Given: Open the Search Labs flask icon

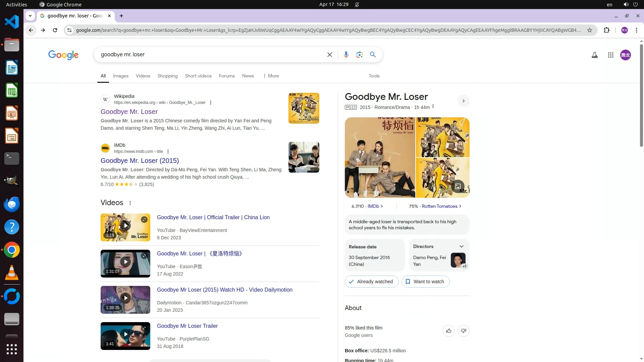Looking at the screenshot, I should 594,55.
